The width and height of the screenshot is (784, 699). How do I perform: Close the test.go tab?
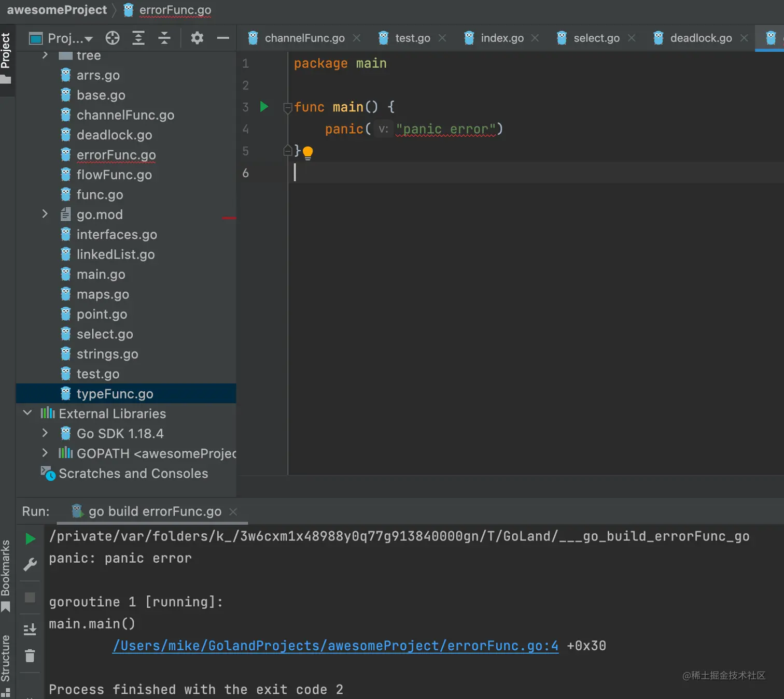point(442,38)
